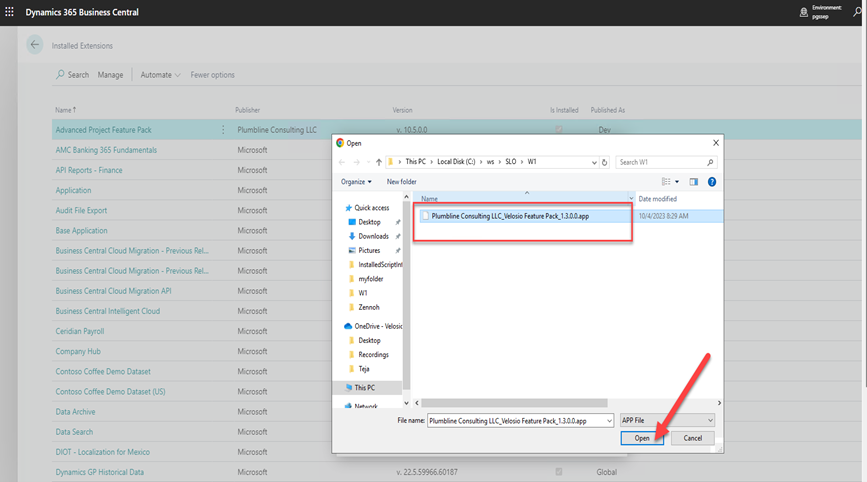Viewport: 867px width, 482px height.
Task: Open API Reports - Finance extension
Action: (89, 170)
